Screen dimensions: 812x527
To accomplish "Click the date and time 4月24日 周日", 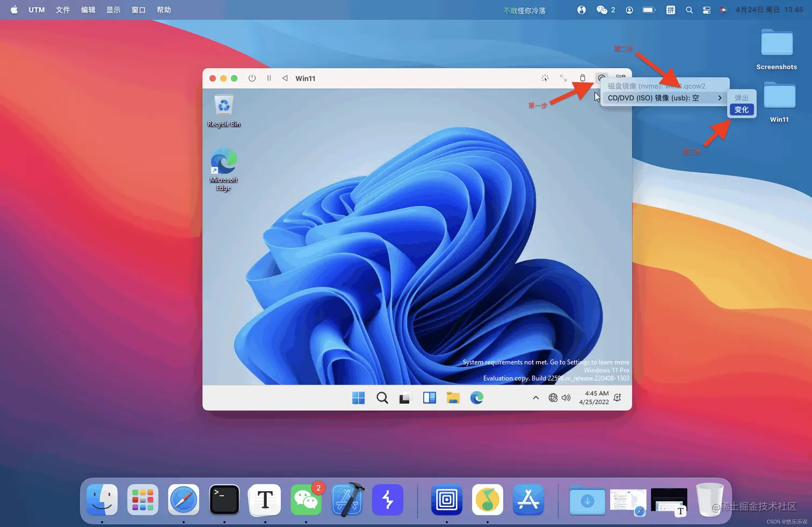I will pos(770,10).
